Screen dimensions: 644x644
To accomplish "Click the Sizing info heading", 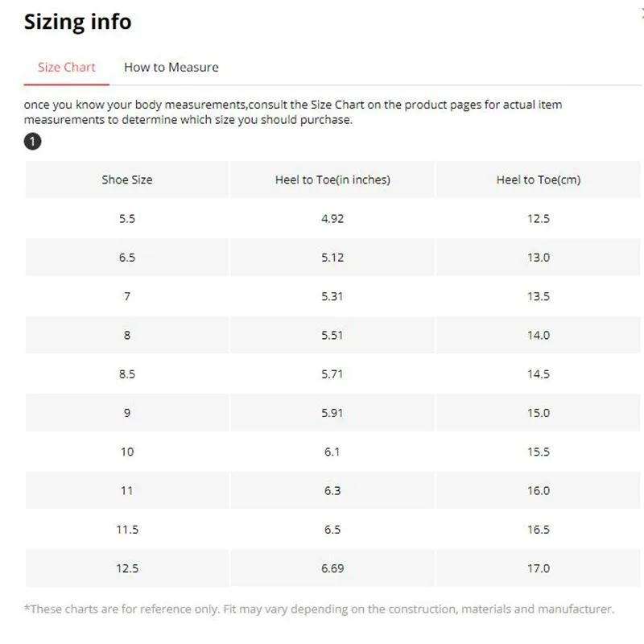I will (77, 22).
